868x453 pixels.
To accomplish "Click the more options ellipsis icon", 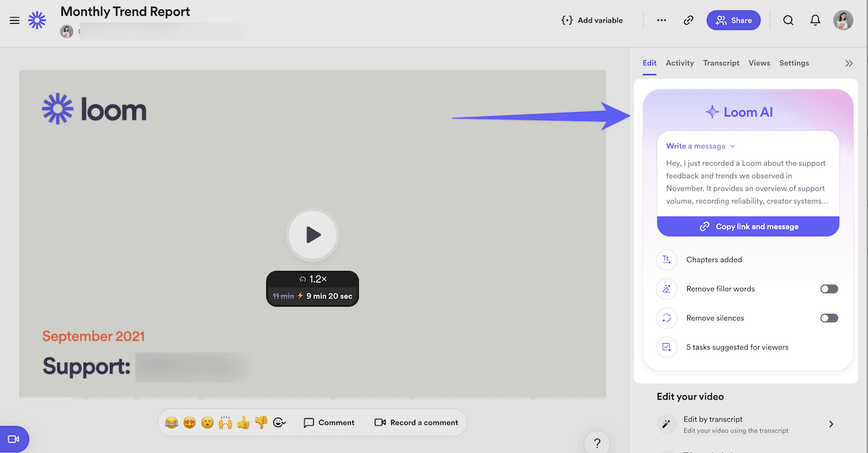I will click(x=661, y=20).
